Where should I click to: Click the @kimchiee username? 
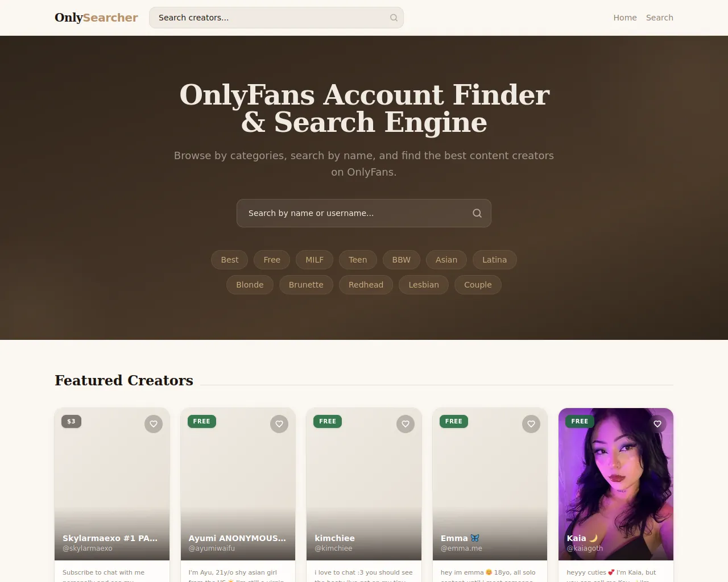click(333, 548)
